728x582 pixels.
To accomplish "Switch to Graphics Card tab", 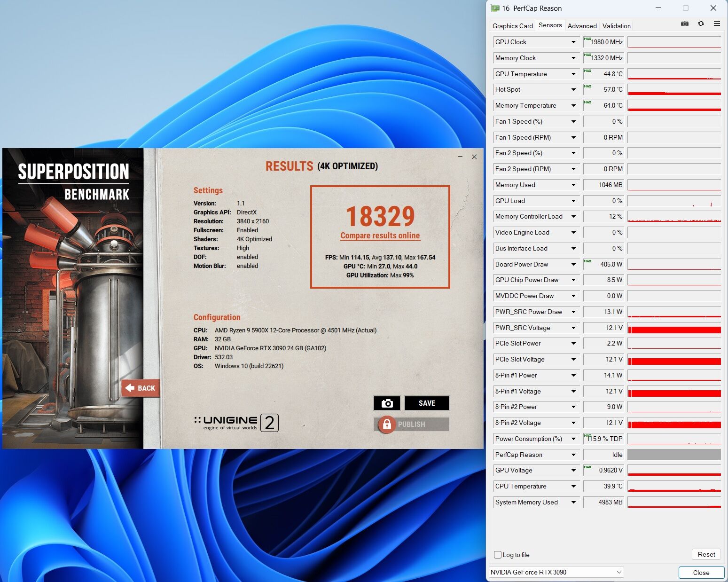I will point(512,26).
